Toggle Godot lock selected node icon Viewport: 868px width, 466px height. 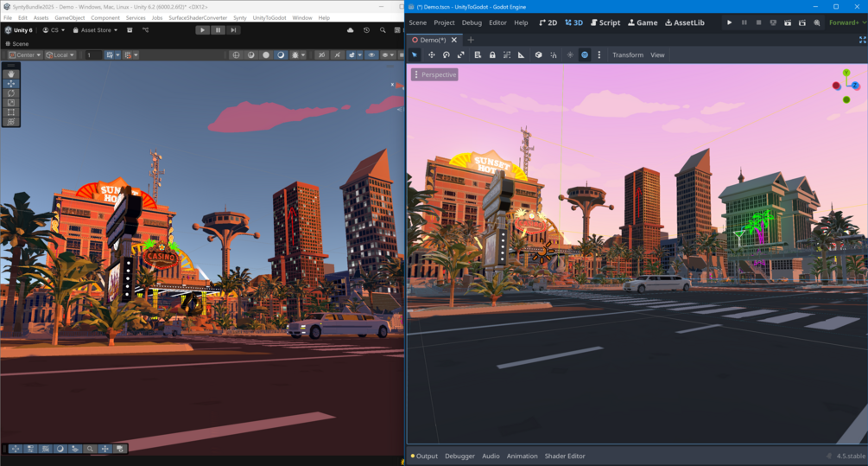pyautogui.click(x=492, y=54)
